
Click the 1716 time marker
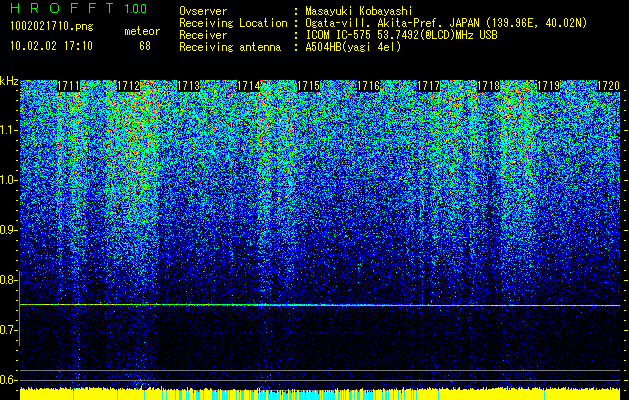[x=369, y=86]
